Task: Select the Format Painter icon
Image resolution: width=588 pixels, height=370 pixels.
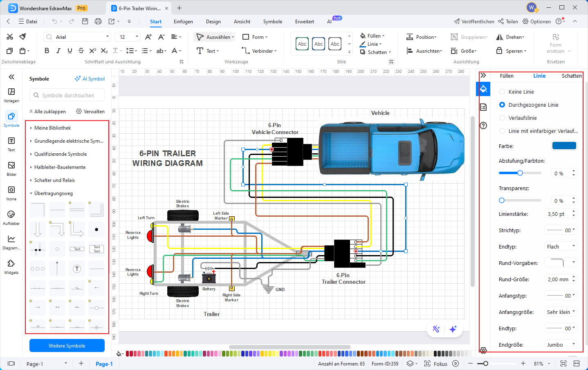Action: coord(23,37)
